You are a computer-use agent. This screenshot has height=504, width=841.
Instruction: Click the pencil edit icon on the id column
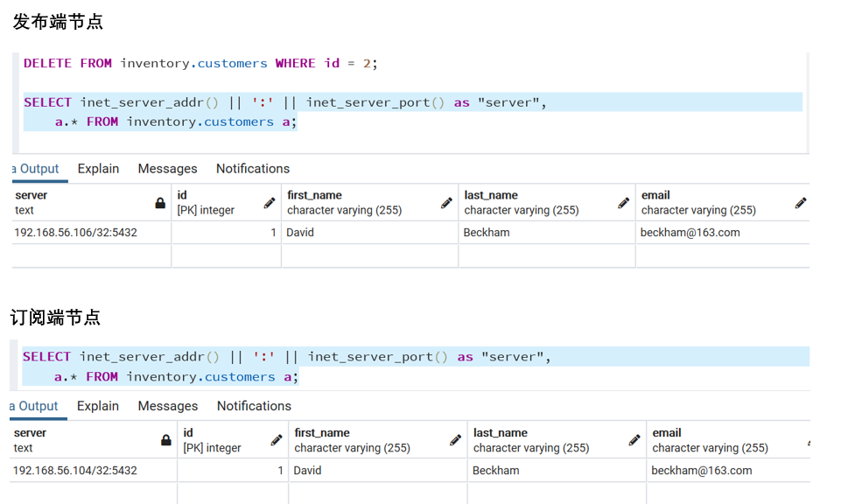270,202
